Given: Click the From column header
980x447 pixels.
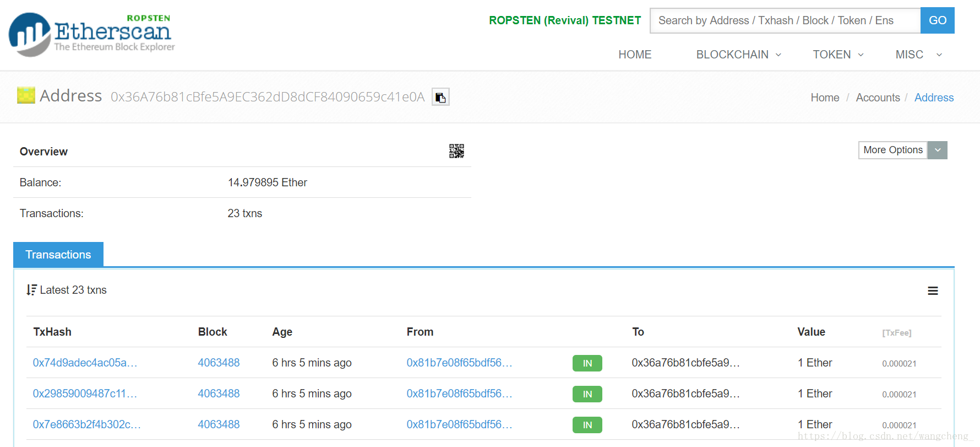Looking at the screenshot, I should point(420,332).
